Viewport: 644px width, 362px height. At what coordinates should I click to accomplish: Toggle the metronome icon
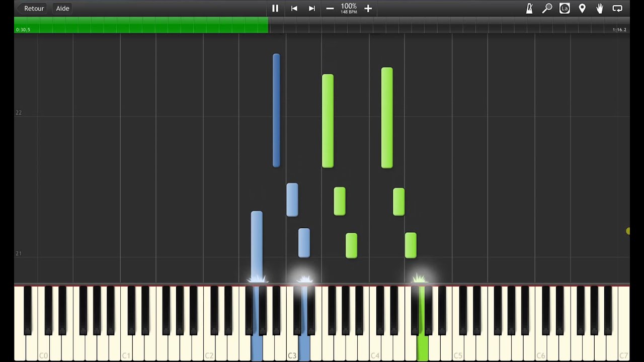point(529,8)
